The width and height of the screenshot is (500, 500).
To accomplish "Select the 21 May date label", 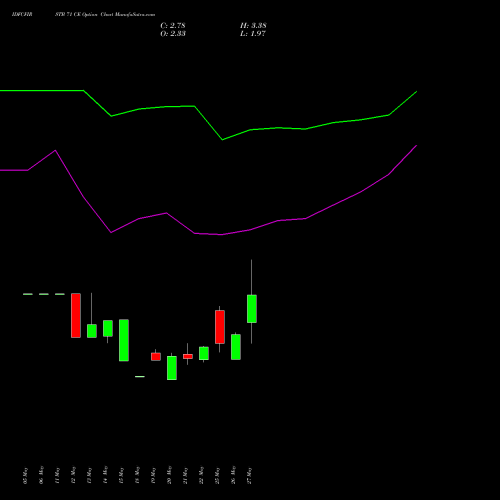I will coord(185,476).
